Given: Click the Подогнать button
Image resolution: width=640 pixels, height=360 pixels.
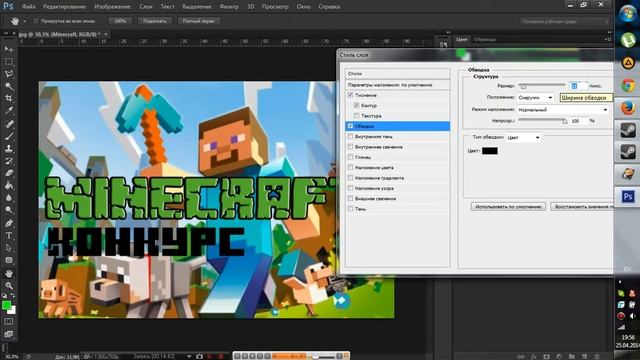Looking at the screenshot, I should click(155, 21).
